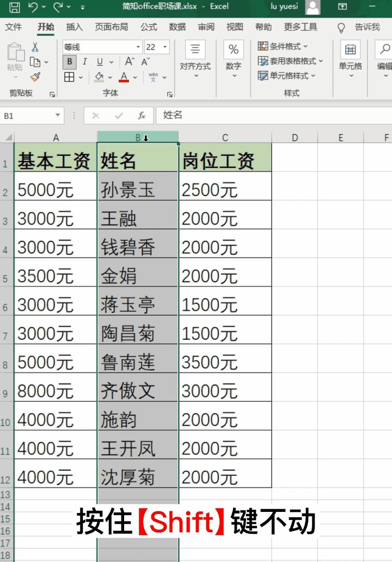Click cell containing 孙景玉
The width and height of the screenshot is (392, 562).
[138, 186]
